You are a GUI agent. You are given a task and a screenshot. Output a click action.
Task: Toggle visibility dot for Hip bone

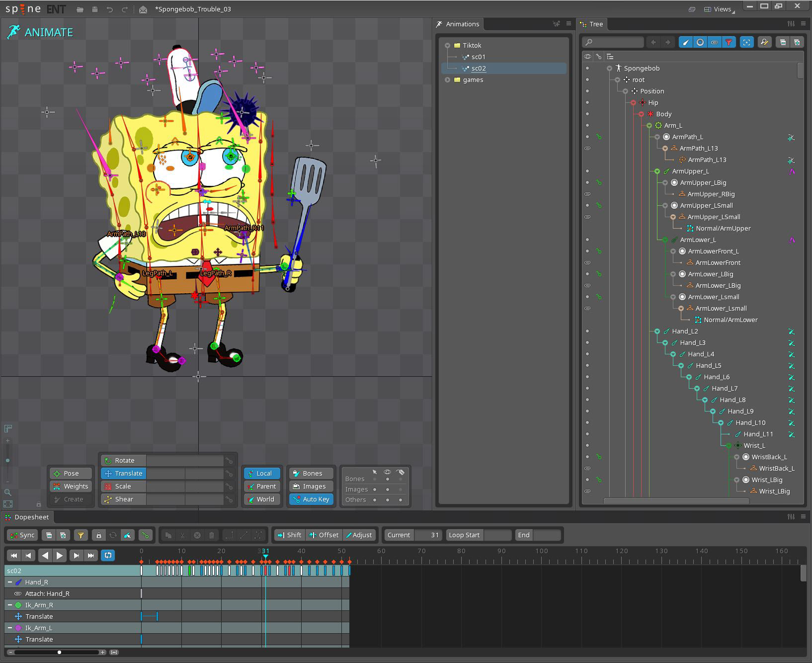tap(587, 102)
